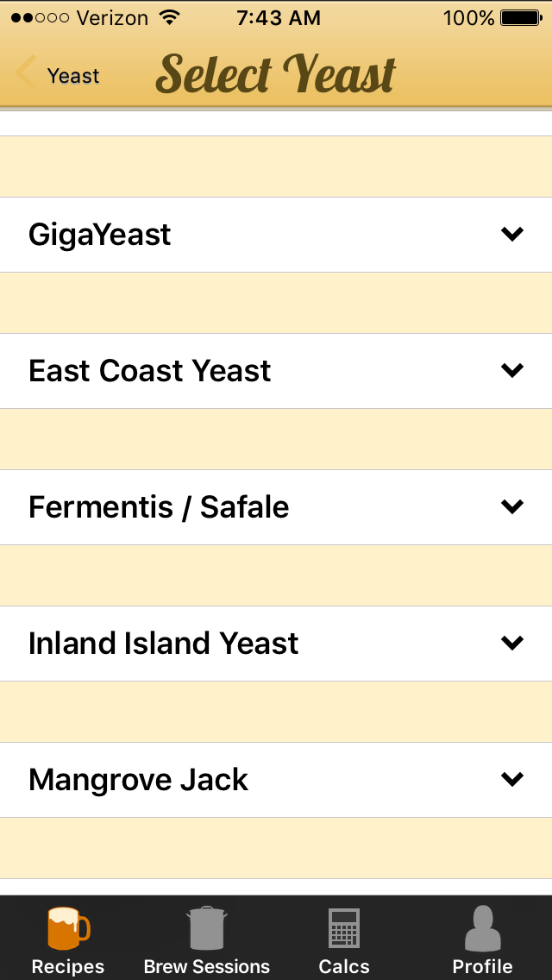Switch to the Calcs tab label
This screenshot has width=552, height=980.
pyautogui.click(x=344, y=966)
